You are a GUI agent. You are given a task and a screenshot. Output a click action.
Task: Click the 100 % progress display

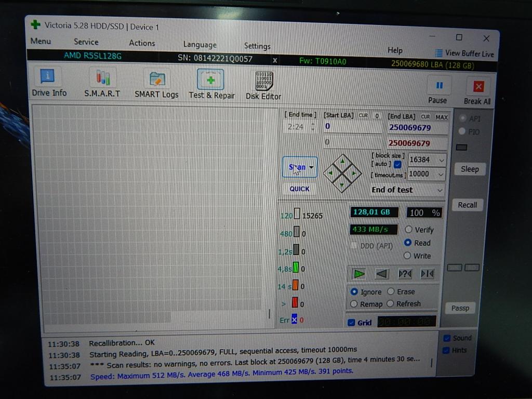click(x=424, y=212)
